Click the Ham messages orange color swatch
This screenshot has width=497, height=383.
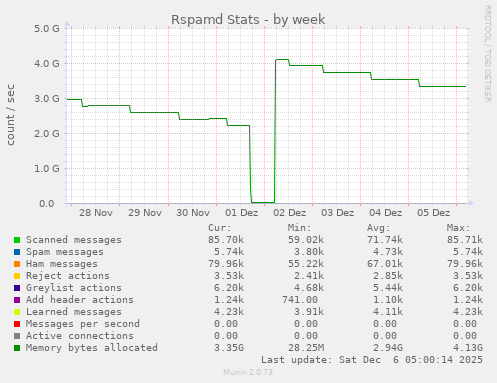(x=17, y=264)
